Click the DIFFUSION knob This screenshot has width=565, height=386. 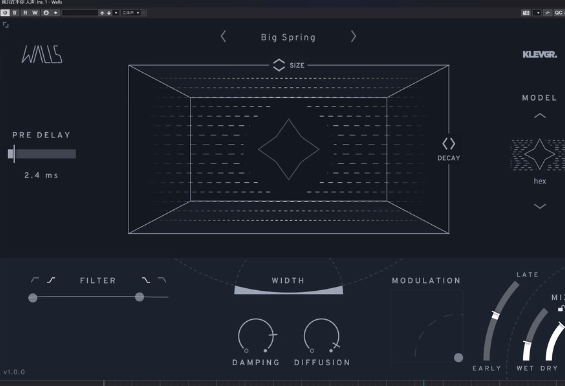click(322, 335)
